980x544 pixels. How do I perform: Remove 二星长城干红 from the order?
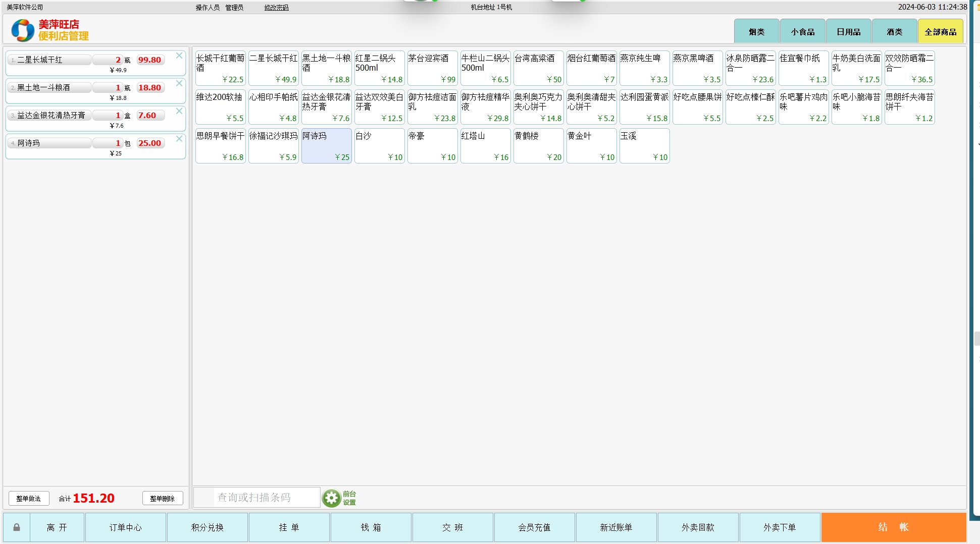(x=179, y=56)
